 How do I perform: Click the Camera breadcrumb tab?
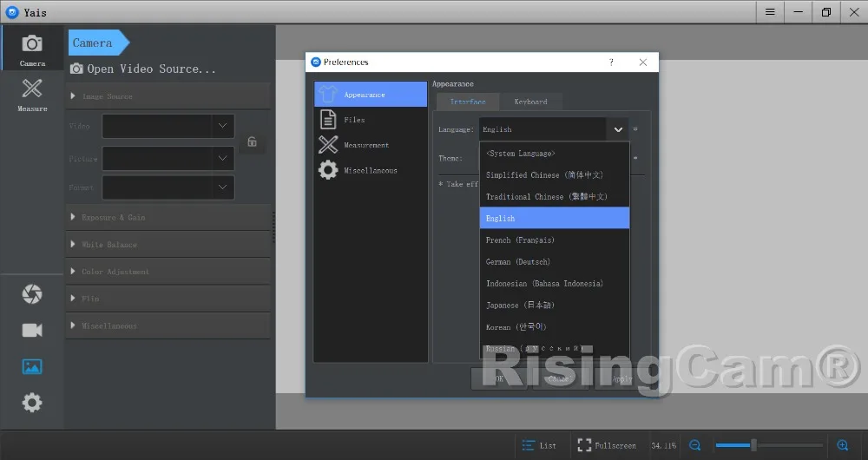98,43
